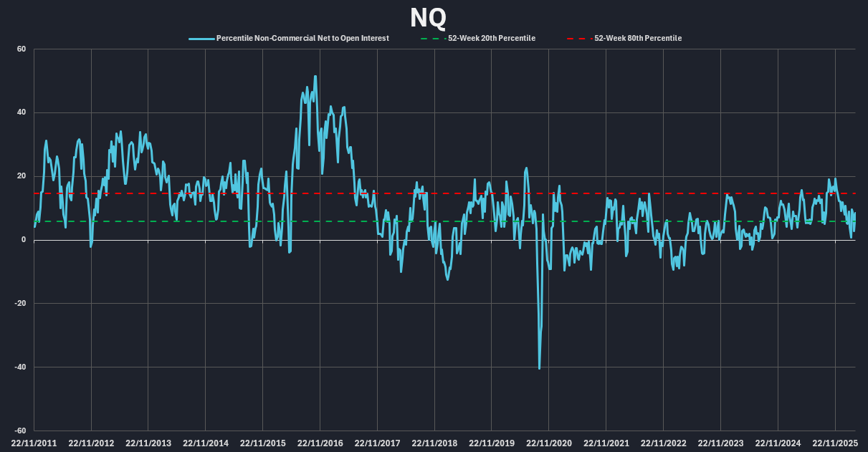Click the -60 label on vertical axis

pos(20,431)
